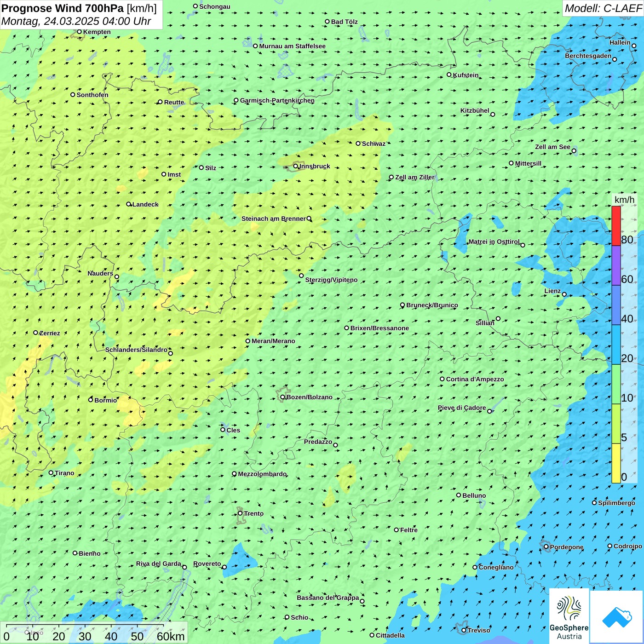644x644 pixels.
Task: Click the Lienz city marker
Action: [x=564, y=294]
